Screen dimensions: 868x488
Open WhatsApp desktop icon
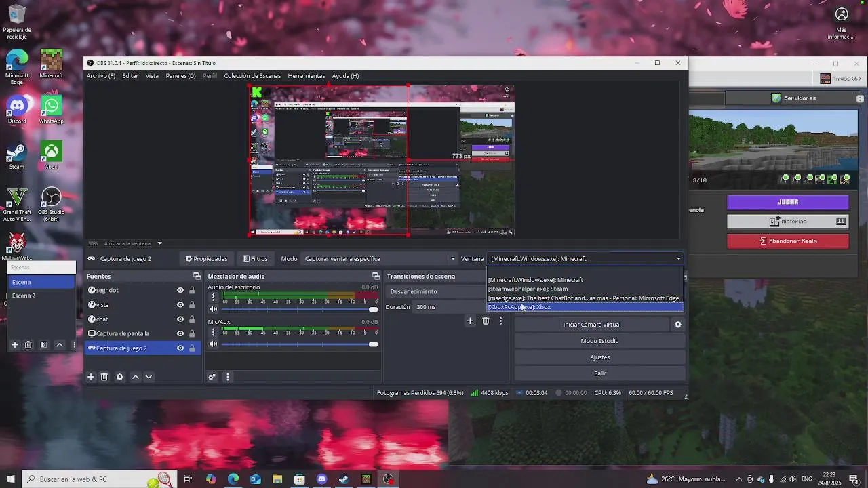[51, 109]
